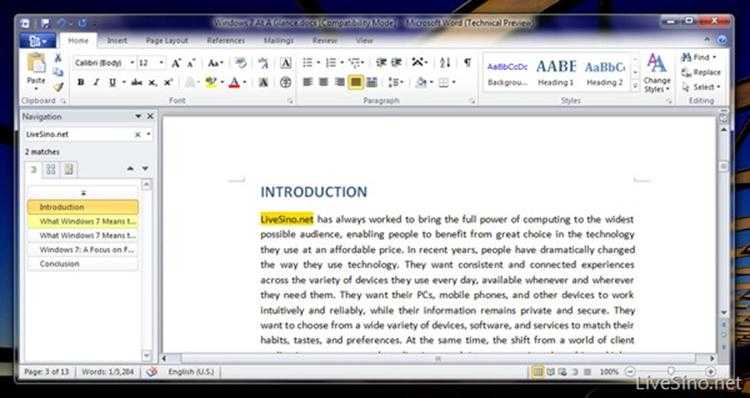
Task: Expand the Styles gallery More arrow
Action: [x=635, y=87]
